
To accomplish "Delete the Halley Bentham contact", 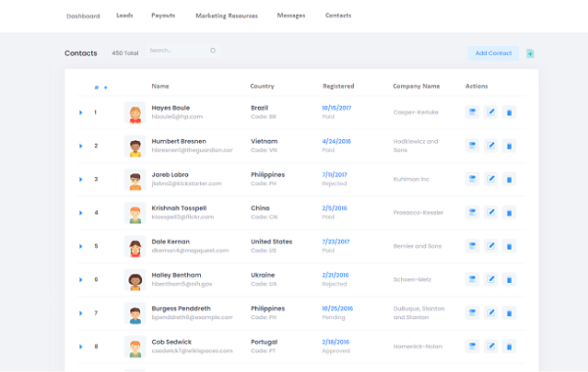I will [x=509, y=279].
